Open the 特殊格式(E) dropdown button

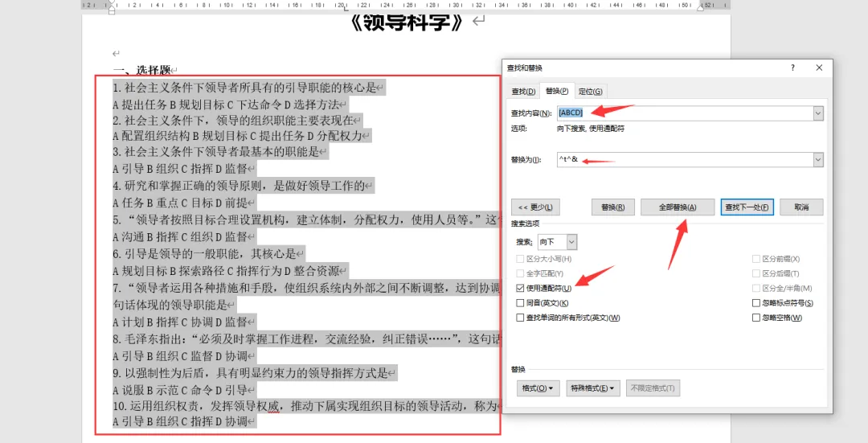pyautogui.click(x=592, y=388)
